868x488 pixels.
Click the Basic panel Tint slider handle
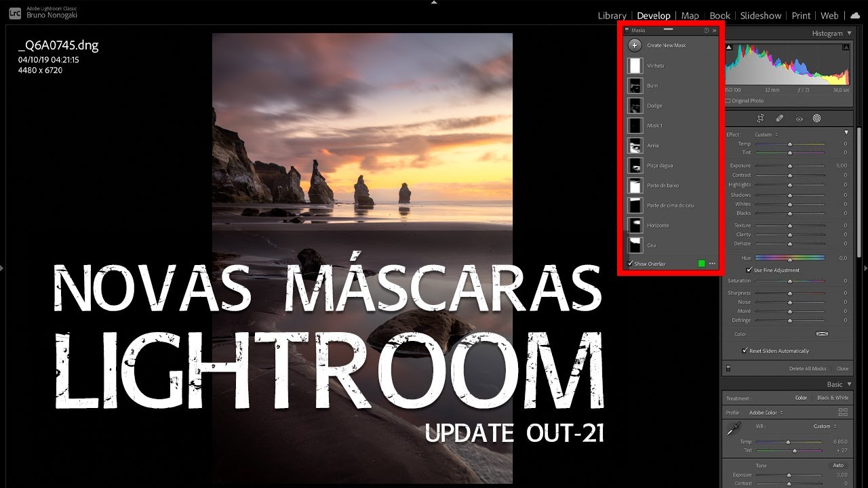tap(794, 451)
